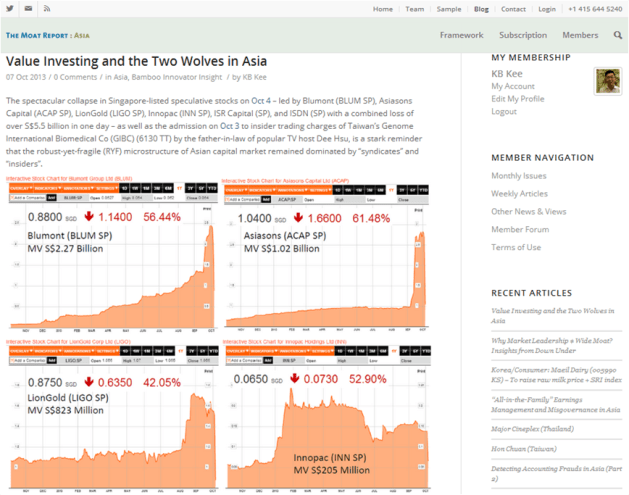Click the search magnifier icon
Image resolution: width=629 pixels, height=495 pixels.
618,35
